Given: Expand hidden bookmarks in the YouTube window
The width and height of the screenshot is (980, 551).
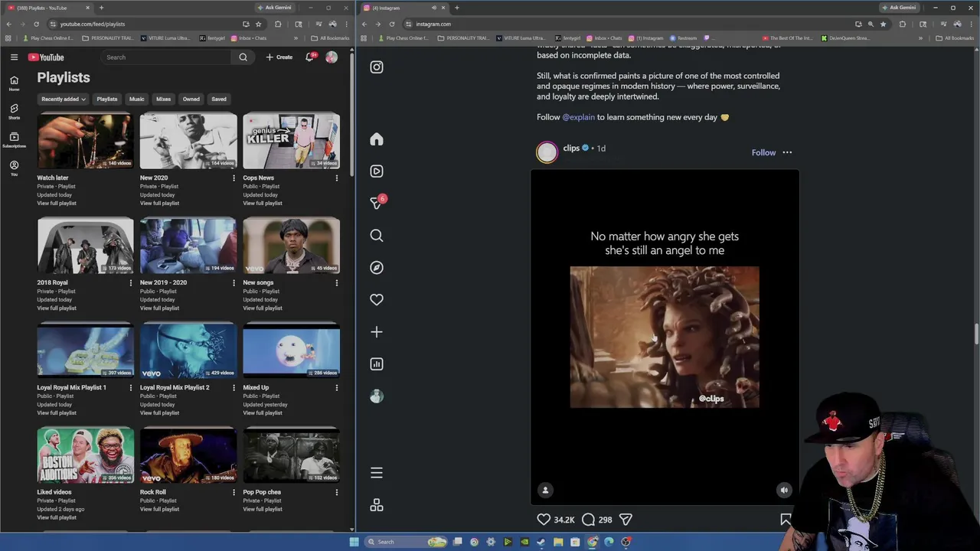Looking at the screenshot, I should point(297,38).
